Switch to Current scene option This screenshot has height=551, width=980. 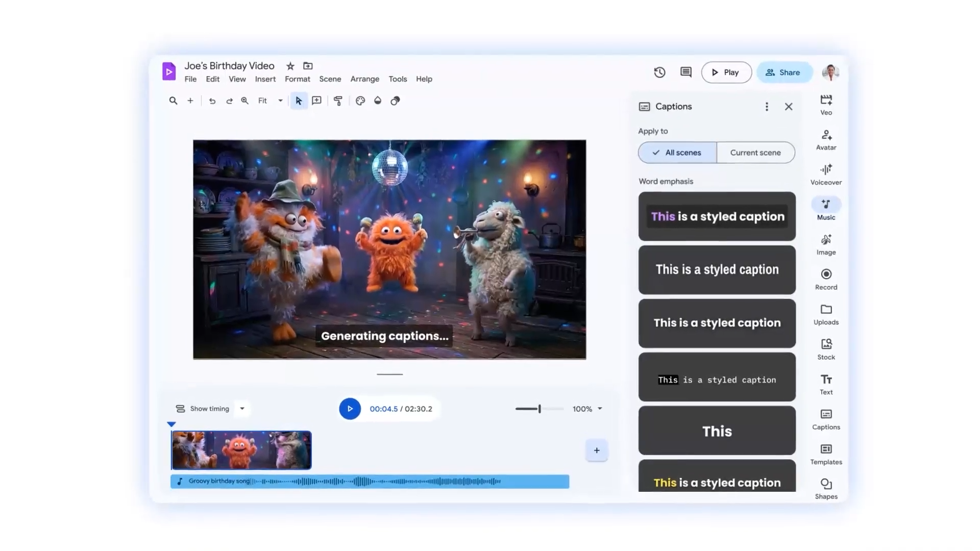pos(755,153)
